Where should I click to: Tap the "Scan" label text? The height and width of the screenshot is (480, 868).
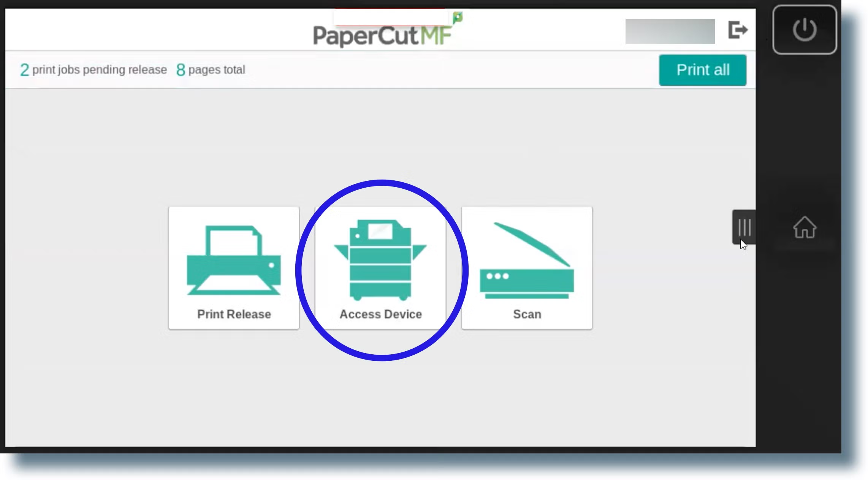(527, 314)
